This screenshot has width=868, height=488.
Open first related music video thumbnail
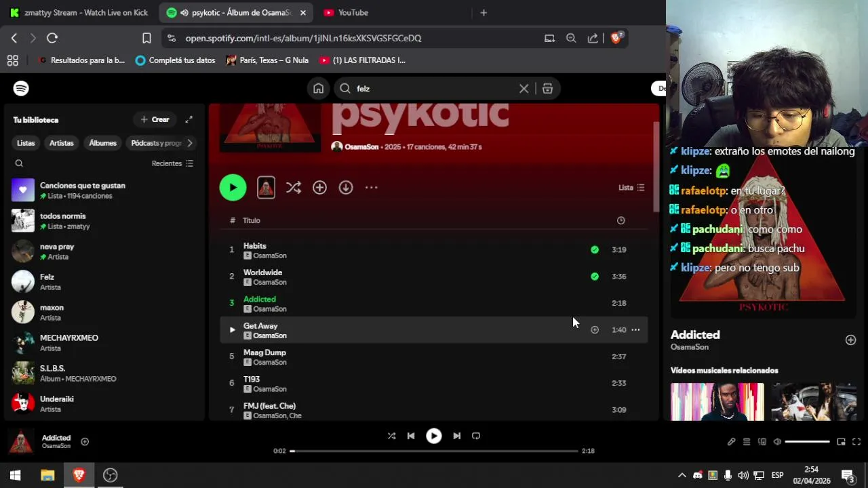[717, 402]
